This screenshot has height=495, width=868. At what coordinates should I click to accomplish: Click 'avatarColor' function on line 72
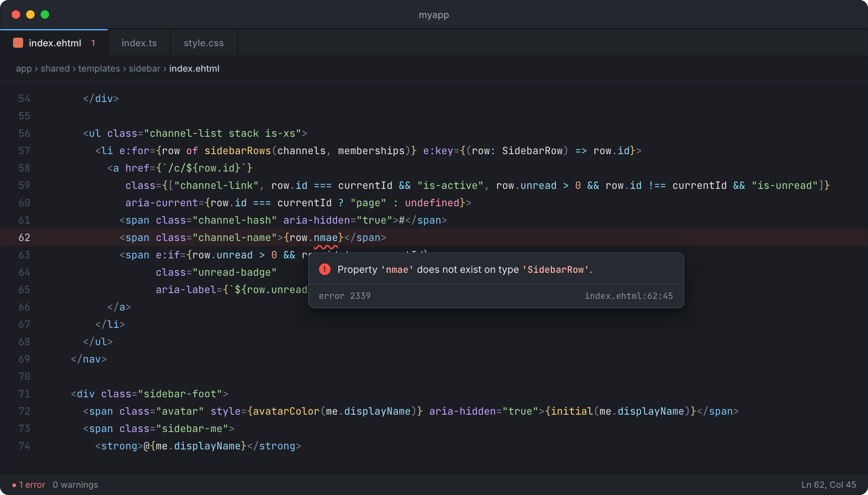[286, 411]
